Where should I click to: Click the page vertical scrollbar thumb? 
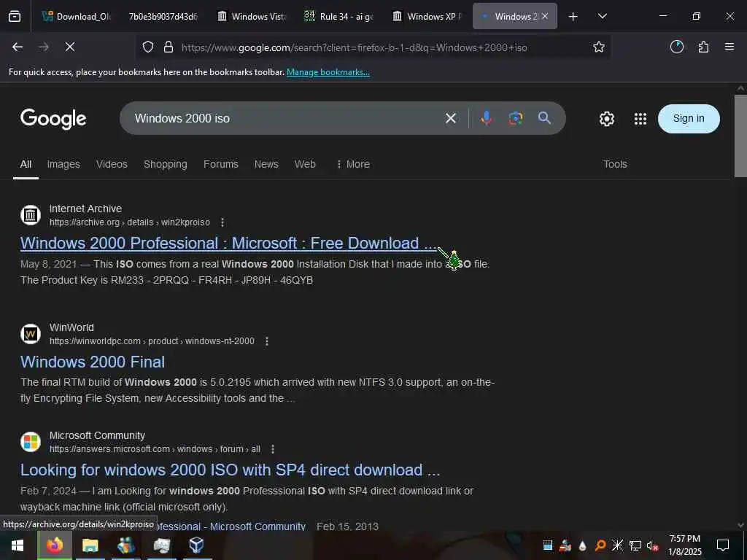point(740,136)
